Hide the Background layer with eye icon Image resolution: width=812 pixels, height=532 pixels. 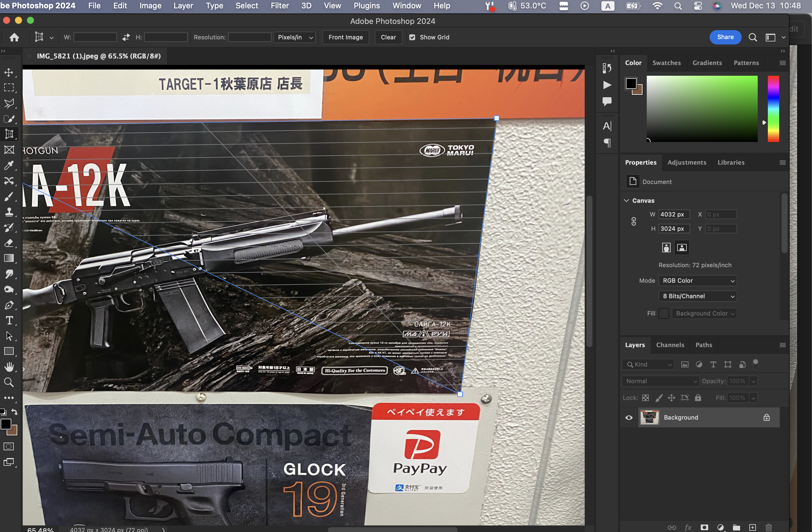(x=629, y=417)
